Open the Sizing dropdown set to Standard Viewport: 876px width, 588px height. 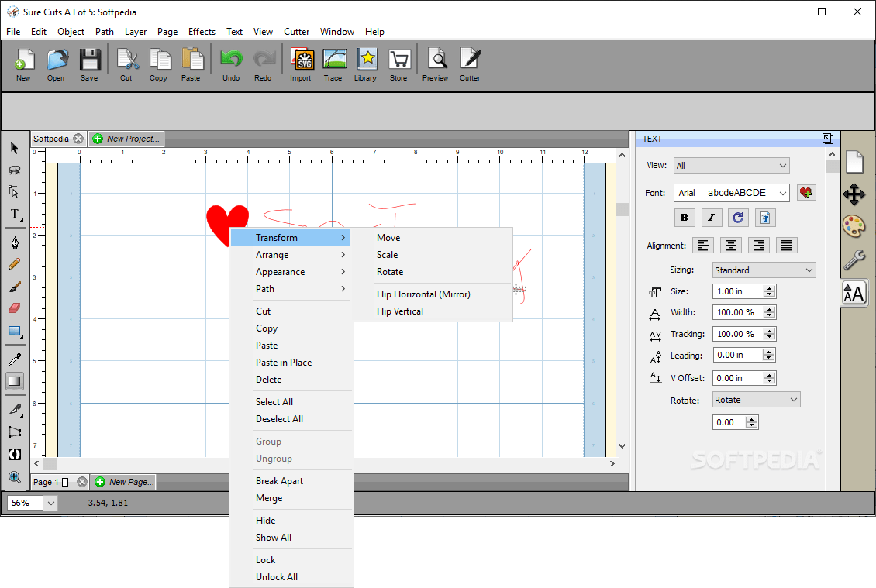[764, 270]
